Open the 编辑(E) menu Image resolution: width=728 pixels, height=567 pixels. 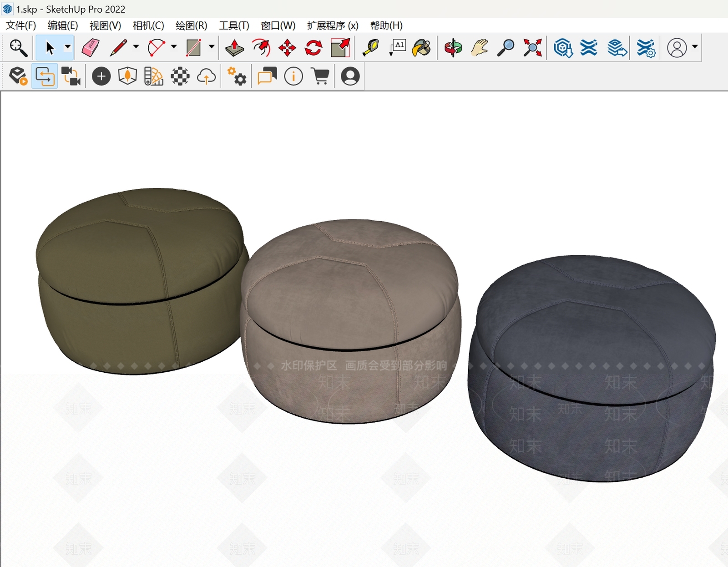coord(63,25)
